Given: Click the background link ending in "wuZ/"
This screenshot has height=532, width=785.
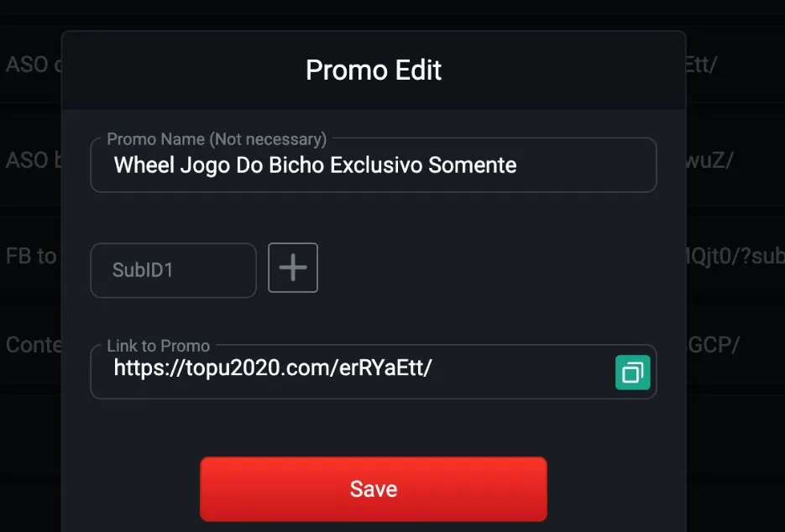Looking at the screenshot, I should click(x=710, y=160).
